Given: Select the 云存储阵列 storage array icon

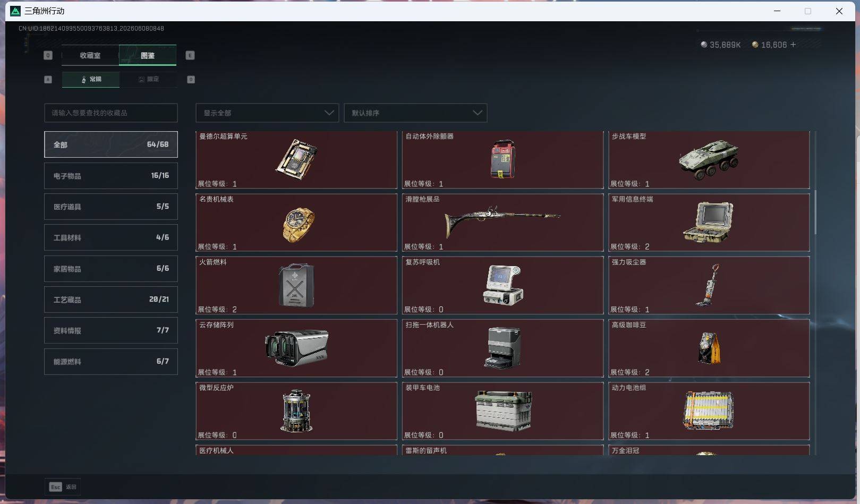Looking at the screenshot, I should click(x=296, y=348).
